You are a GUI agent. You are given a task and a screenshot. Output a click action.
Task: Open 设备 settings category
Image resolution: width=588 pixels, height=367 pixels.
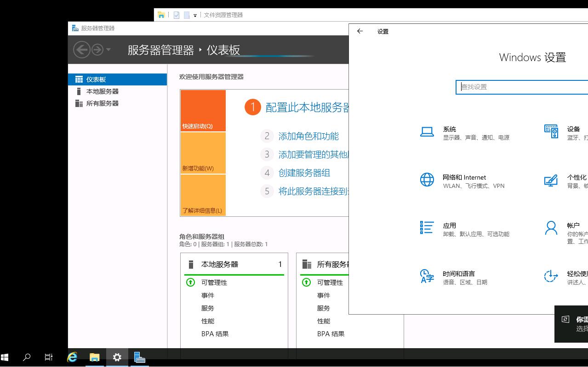(x=566, y=133)
